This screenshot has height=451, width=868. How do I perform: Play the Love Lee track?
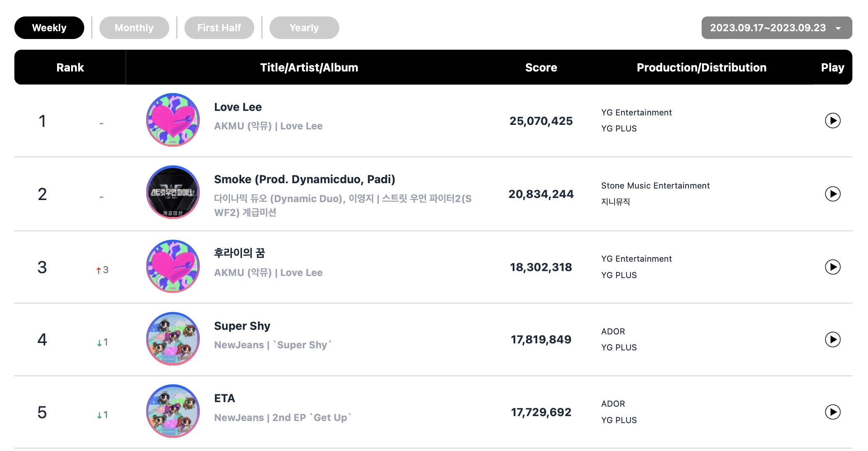(x=832, y=121)
